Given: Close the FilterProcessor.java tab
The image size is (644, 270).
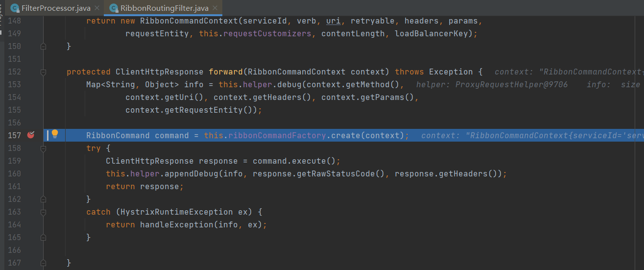Looking at the screenshot, I should coord(96,8).
